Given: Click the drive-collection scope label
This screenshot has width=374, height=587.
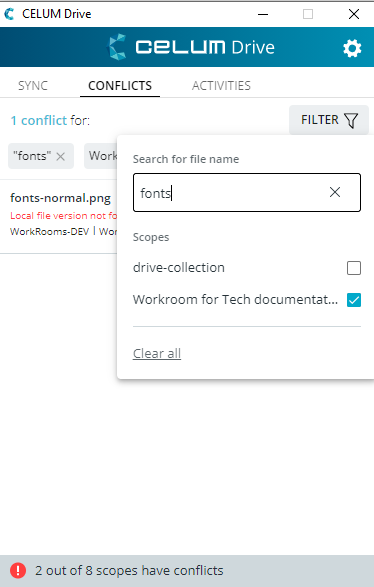Looking at the screenshot, I should (179, 268).
